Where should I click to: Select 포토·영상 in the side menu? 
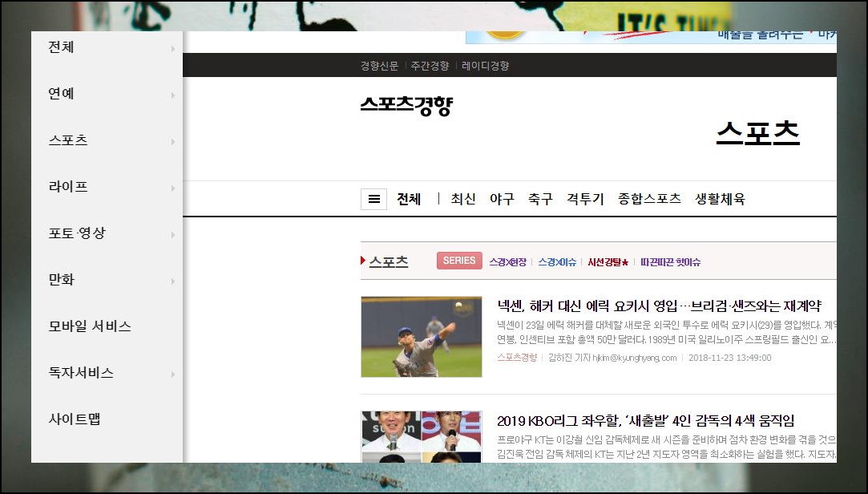click(x=77, y=233)
